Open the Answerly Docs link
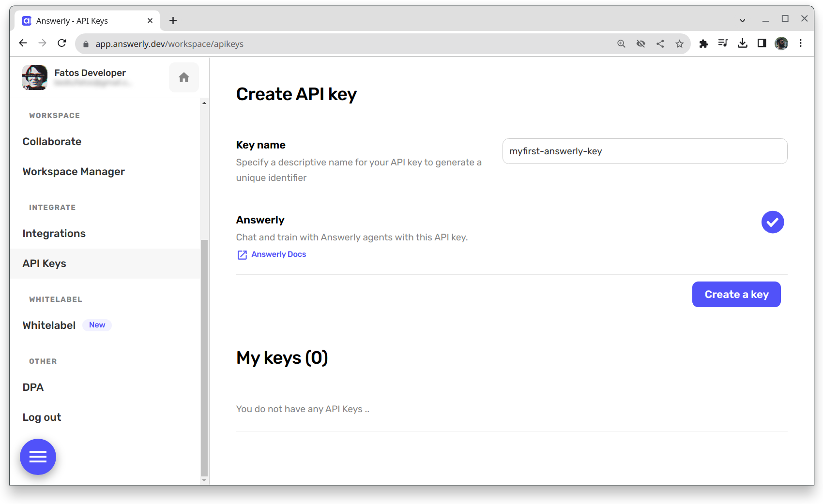Screen dimensions: 823x504 278,254
